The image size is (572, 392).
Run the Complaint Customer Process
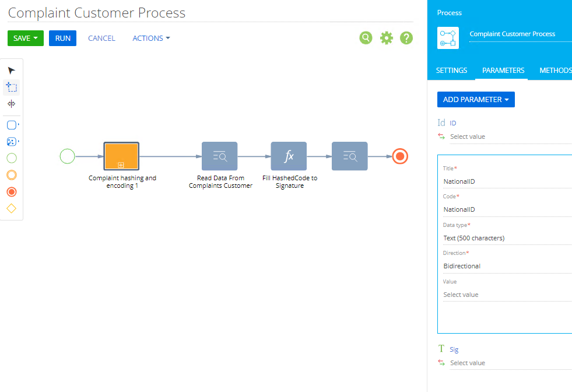point(62,38)
